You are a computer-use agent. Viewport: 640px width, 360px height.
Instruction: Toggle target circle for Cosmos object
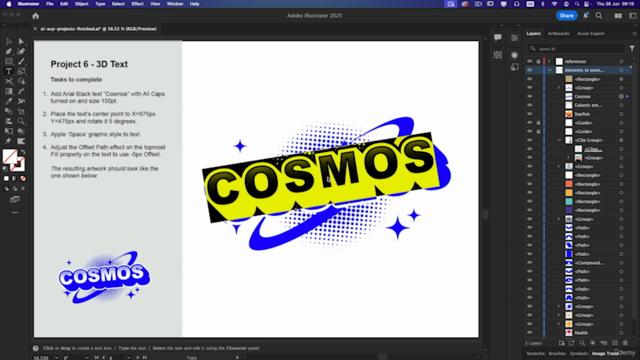[621, 96]
